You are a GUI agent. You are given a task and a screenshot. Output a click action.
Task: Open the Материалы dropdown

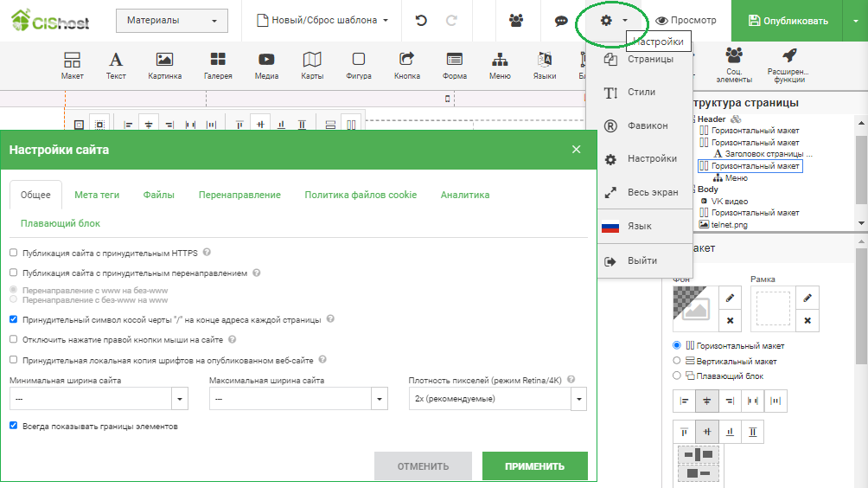tap(171, 20)
